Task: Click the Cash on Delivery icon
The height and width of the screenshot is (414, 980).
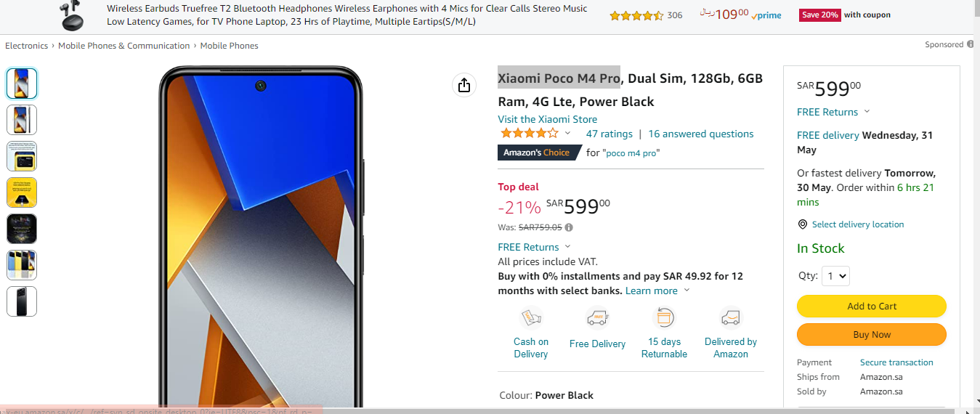Action: point(531,318)
